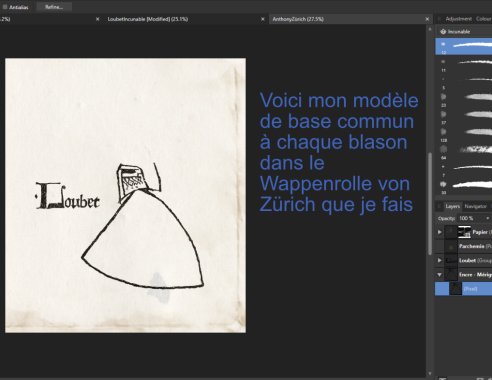Close the LoubetIncunable document tab
This screenshot has width=492, height=380.
click(x=263, y=19)
